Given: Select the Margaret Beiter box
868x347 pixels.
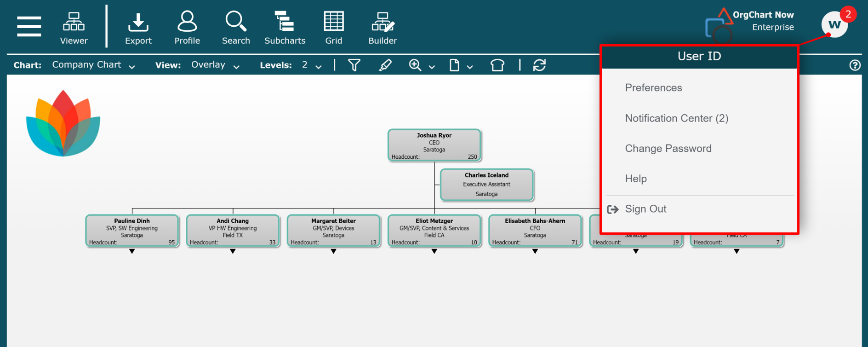Looking at the screenshot, I should [333, 231].
